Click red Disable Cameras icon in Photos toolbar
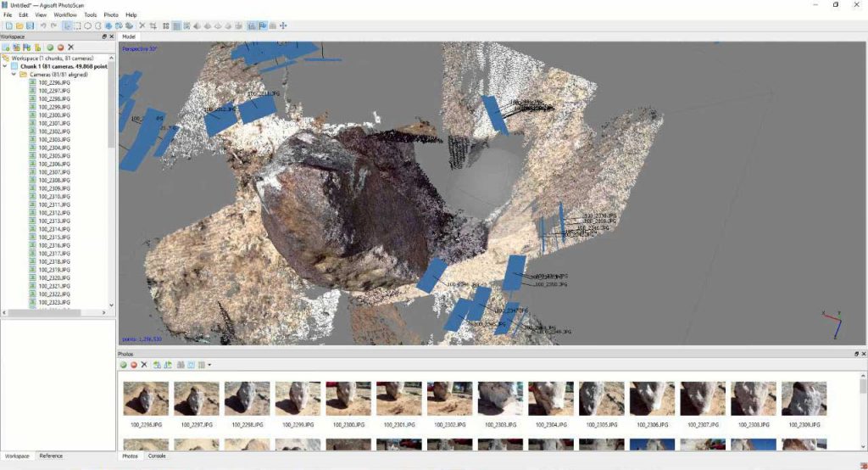The image size is (868, 470). point(133,365)
